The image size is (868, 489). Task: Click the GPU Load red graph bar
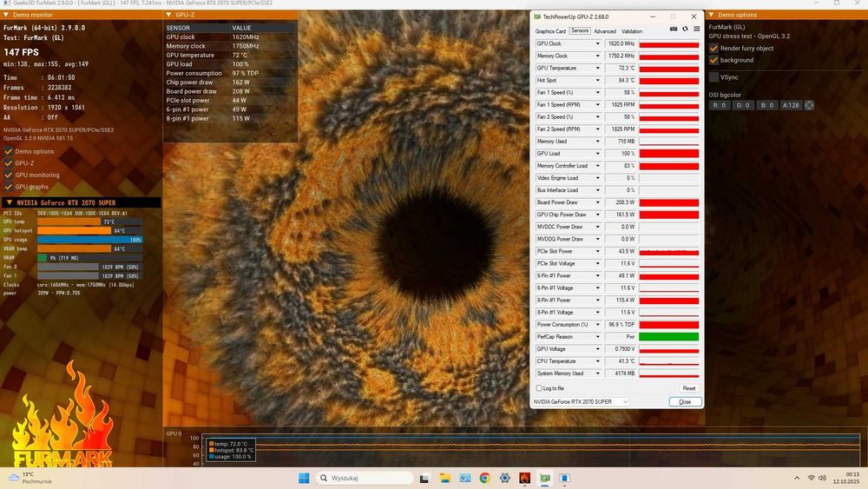point(668,154)
